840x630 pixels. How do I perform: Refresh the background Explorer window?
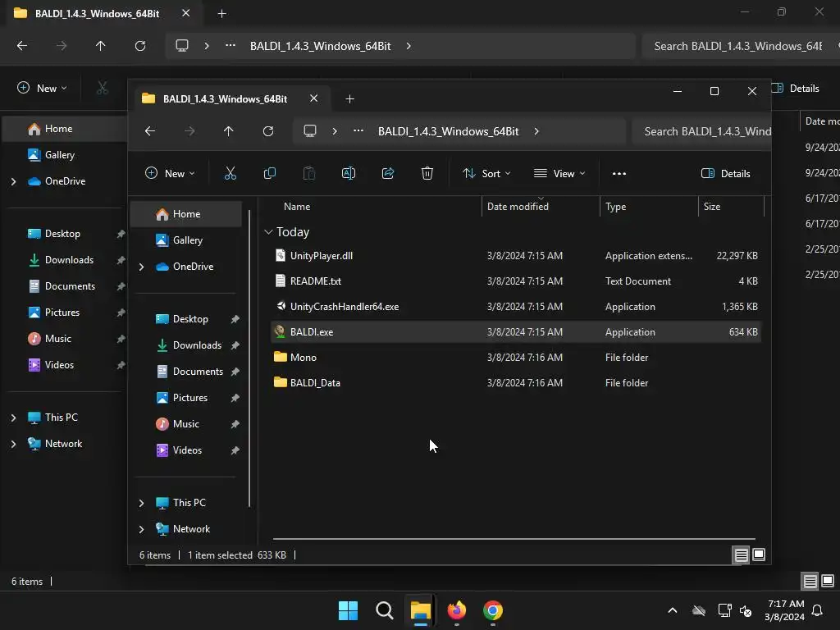140,46
